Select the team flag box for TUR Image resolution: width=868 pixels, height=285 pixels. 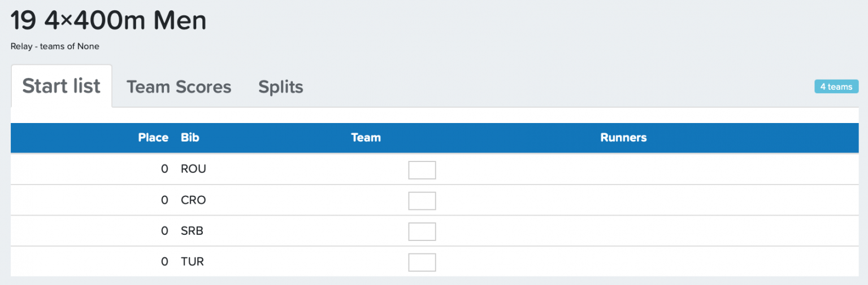click(x=422, y=262)
